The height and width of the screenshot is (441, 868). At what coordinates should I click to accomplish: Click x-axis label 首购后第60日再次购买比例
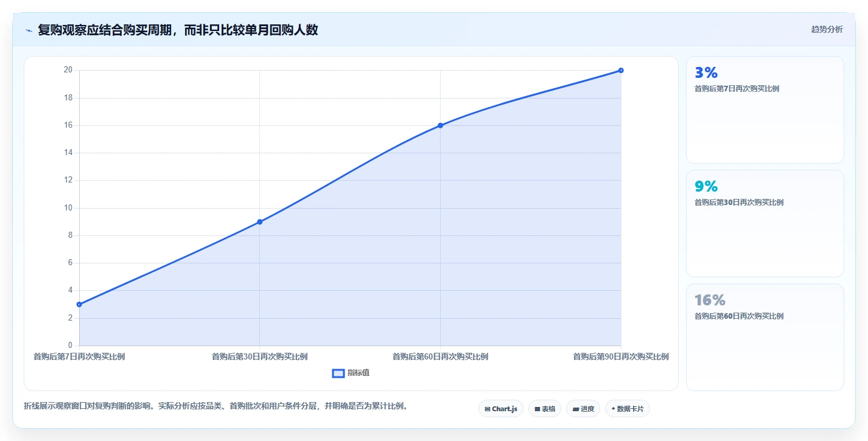coord(440,356)
